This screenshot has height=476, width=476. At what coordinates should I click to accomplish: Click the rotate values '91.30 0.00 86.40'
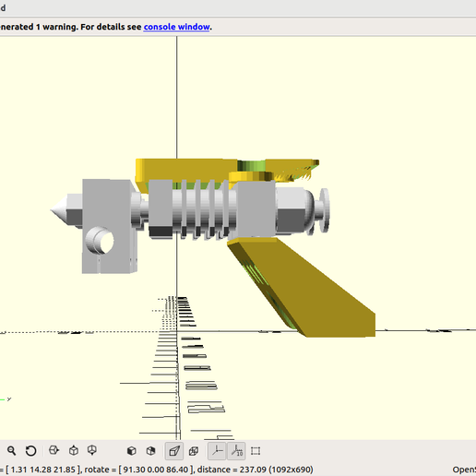click(156, 470)
